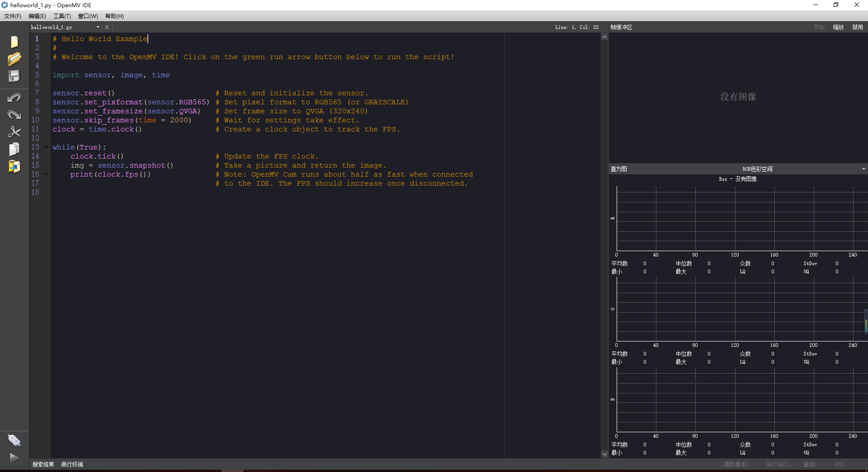Click line number 10 in the editor
Image resolution: width=868 pixels, height=472 pixels.
[35, 120]
